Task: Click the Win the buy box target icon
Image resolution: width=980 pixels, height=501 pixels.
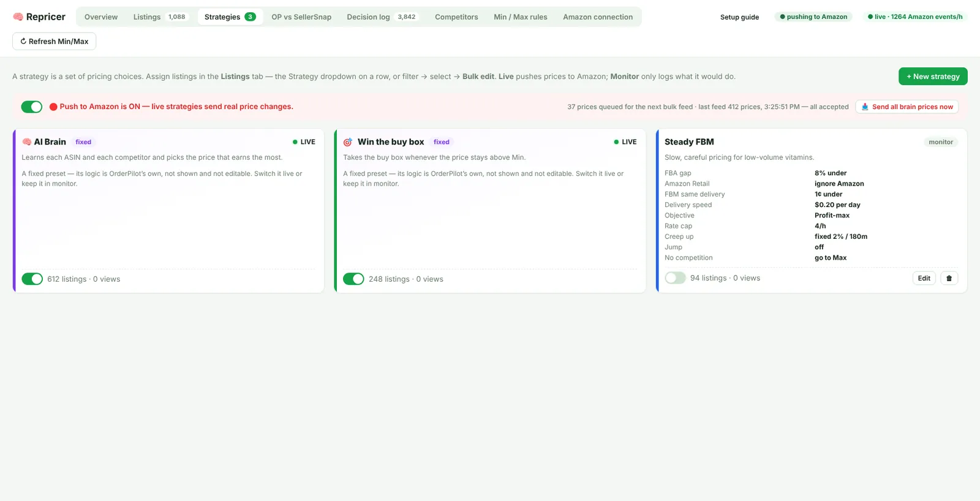Action: point(348,142)
